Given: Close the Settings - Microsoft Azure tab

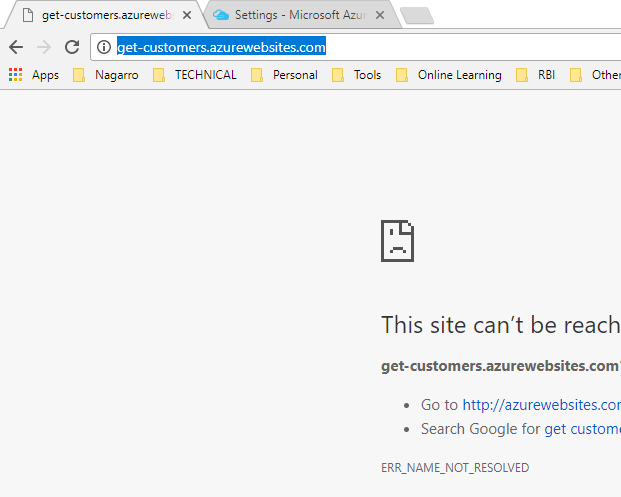Looking at the screenshot, I should tap(380, 15).
